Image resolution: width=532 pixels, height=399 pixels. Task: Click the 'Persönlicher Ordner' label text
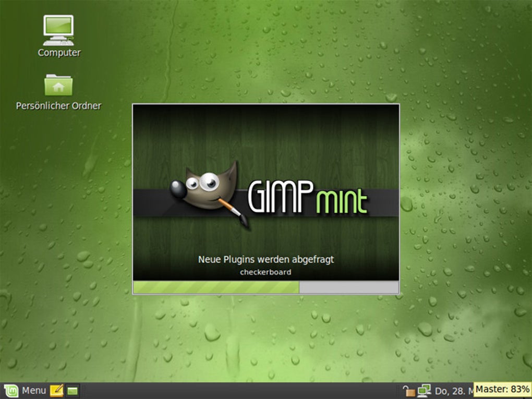tap(59, 106)
